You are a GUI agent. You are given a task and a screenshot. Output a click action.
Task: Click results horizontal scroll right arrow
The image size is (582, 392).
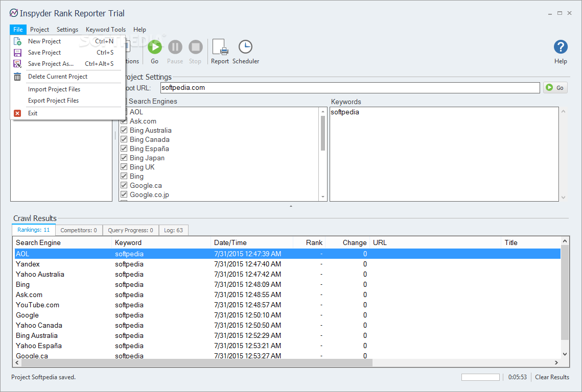(556, 363)
